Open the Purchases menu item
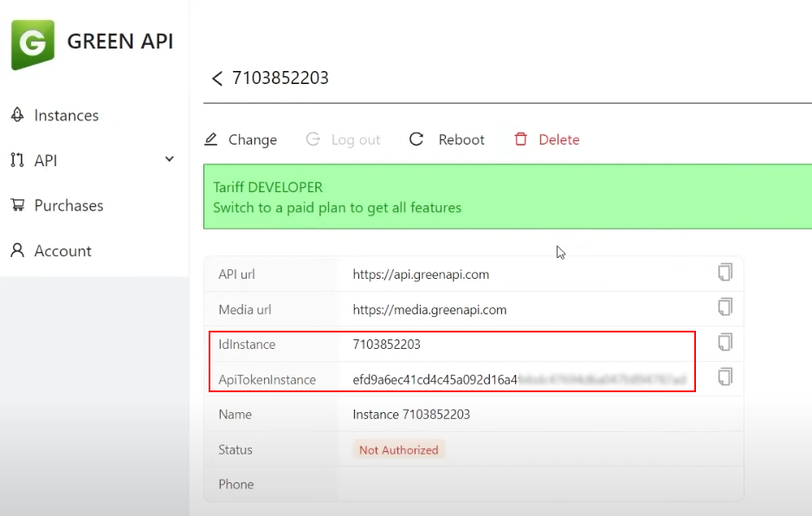The image size is (812, 516). click(69, 206)
